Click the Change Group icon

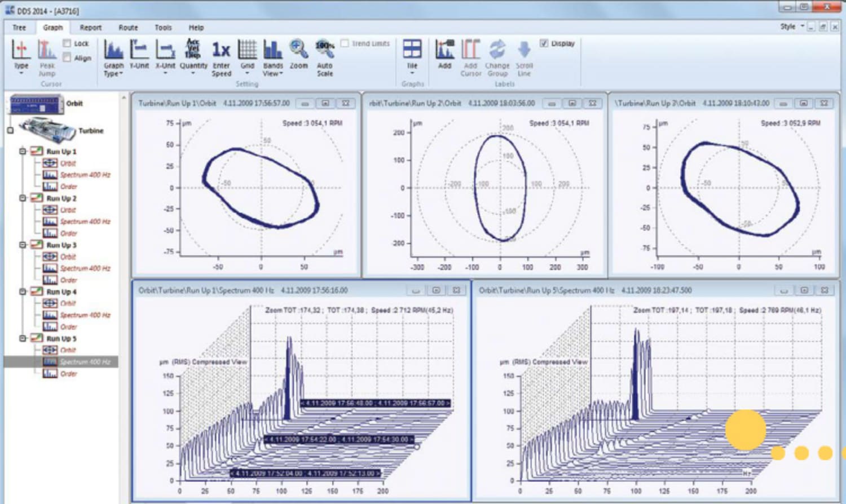pos(497,49)
